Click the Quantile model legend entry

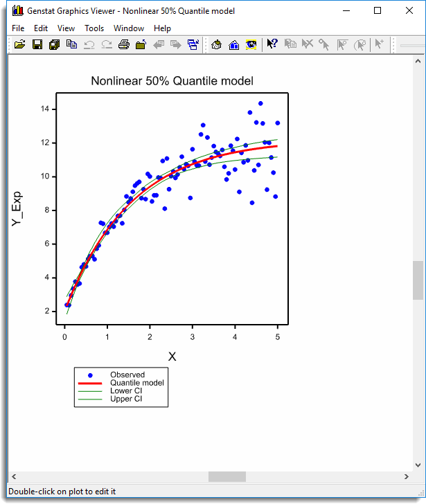(136, 383)
